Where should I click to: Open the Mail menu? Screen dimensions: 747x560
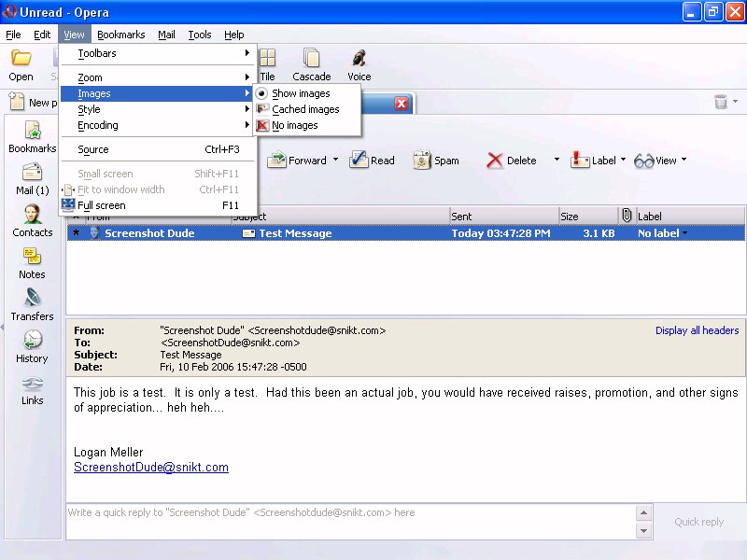click(x=166, y=35)
